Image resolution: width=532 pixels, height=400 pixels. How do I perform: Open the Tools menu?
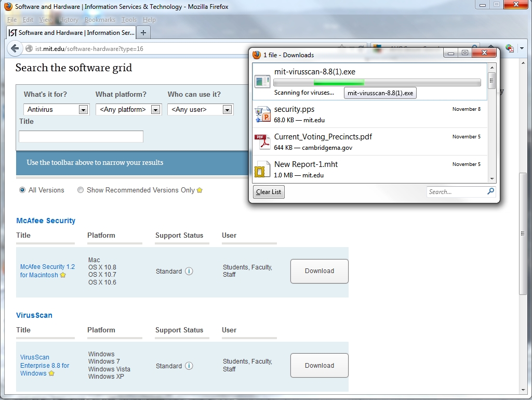[x=129, y=20]
